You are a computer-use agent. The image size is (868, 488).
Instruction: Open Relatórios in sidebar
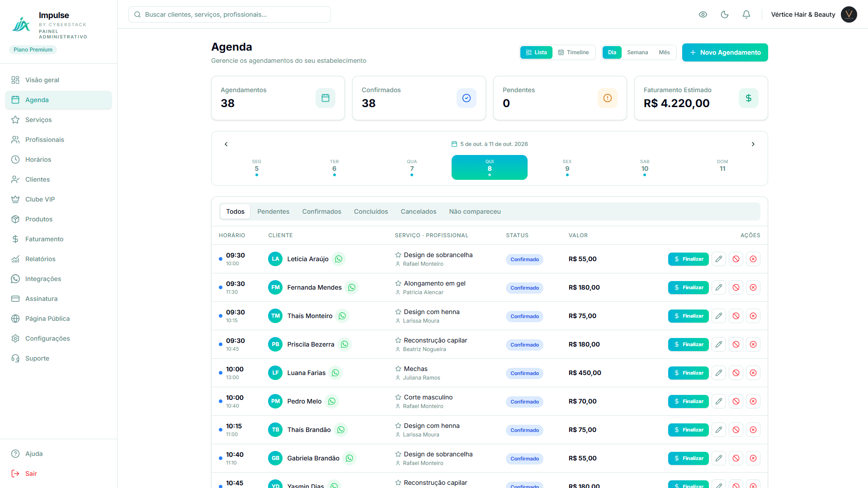(58, 259)
